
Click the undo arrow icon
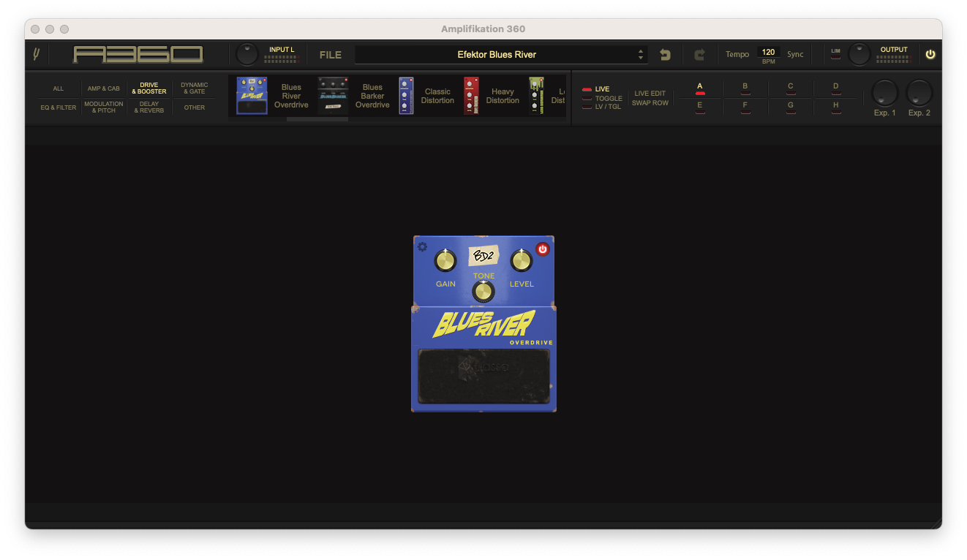point(665,55)
